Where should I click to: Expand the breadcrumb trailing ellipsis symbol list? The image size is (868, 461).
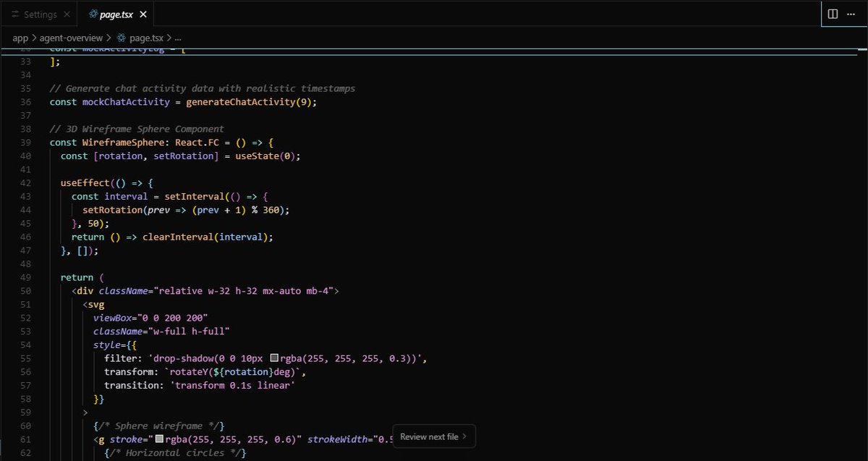pyautogui.click(x=178, y=37)
